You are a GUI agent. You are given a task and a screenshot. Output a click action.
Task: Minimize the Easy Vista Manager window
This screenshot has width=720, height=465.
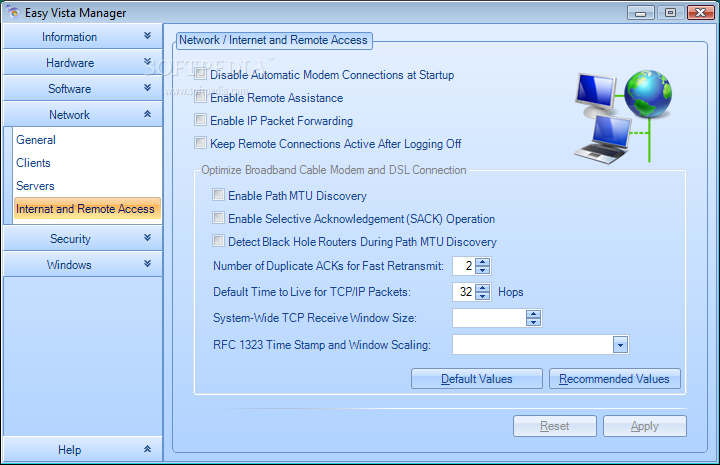tap(641, 13)
